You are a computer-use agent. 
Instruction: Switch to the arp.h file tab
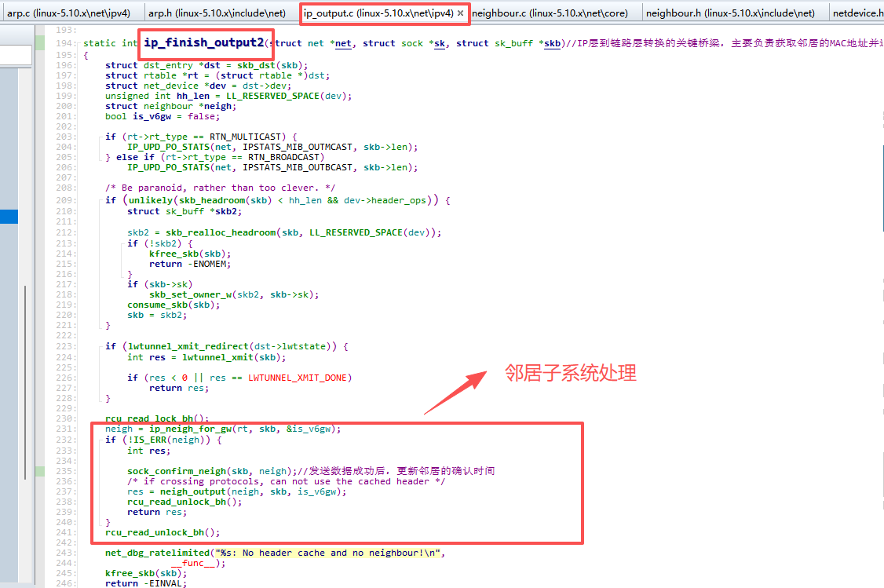point(217,13)
